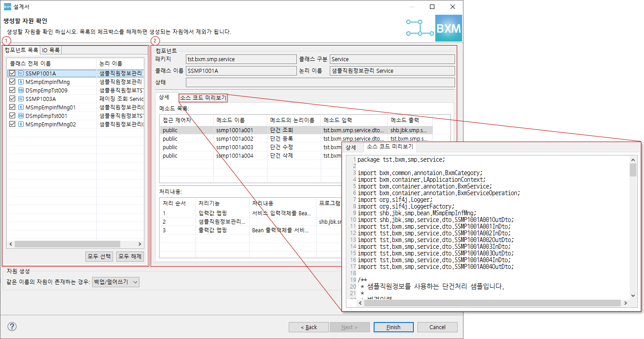Screen dimensions: 644x339
Task: Open the help icon at bottom left
Action: (x=12, y=326)
